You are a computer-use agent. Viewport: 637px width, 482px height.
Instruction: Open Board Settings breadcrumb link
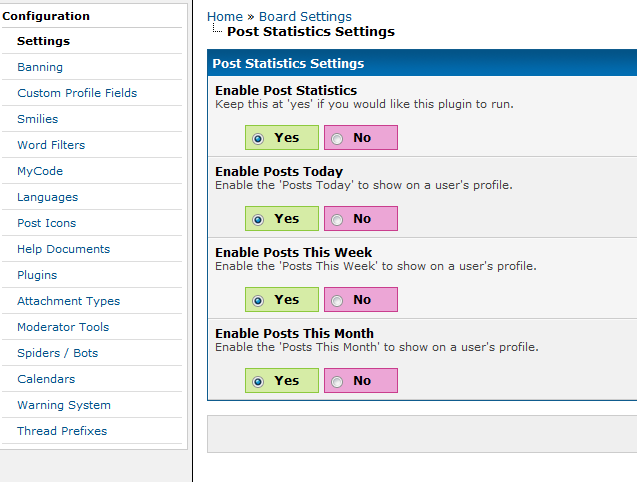305,17
